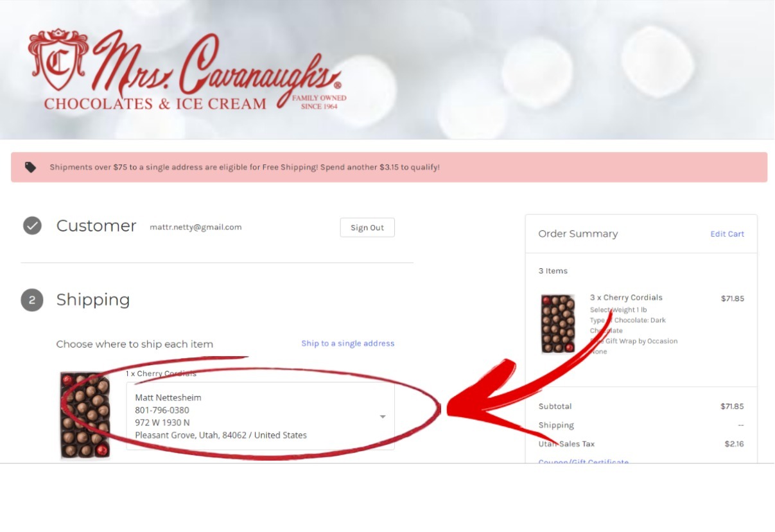The width and height of the screenshot is (775, 532).
Task: Click the 3 x Cherry Cordials item title
Action: [x=626, y=298]
